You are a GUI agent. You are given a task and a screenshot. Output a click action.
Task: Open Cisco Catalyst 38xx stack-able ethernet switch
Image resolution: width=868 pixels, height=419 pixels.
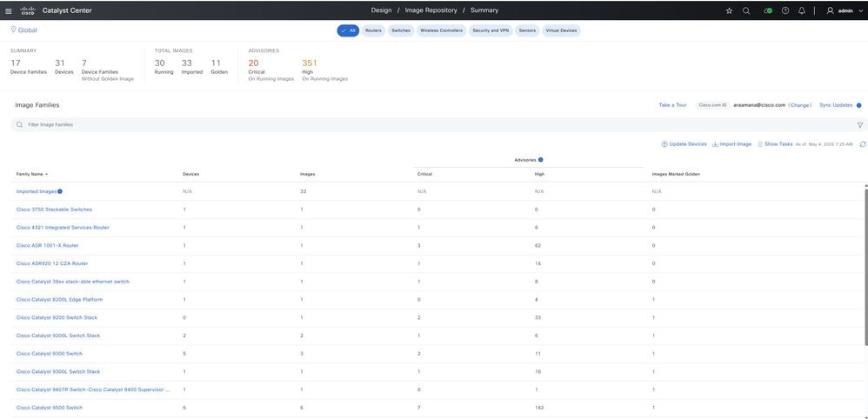coord(73,282)
